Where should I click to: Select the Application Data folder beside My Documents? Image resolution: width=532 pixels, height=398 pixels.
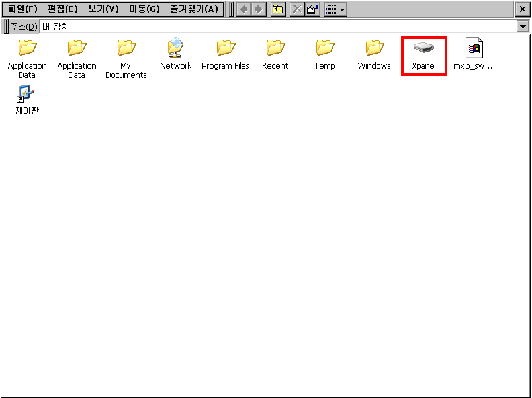point(77,59)
